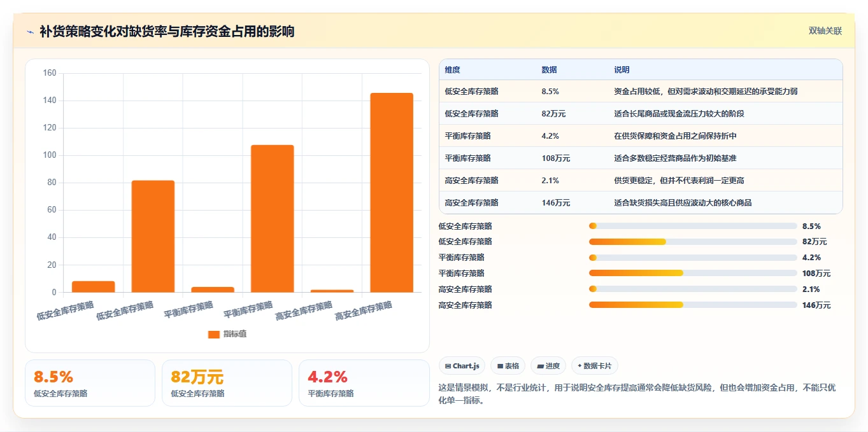Click the progress bar labeled 146万元
868x432 pixels.
(693, 305)
